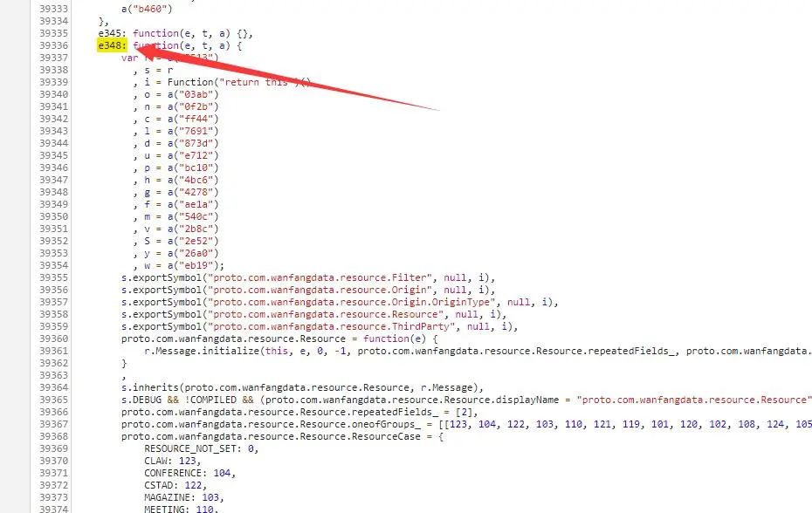Click line number 39360 in the gutter

pyautogui.click(x=53, y=339)
